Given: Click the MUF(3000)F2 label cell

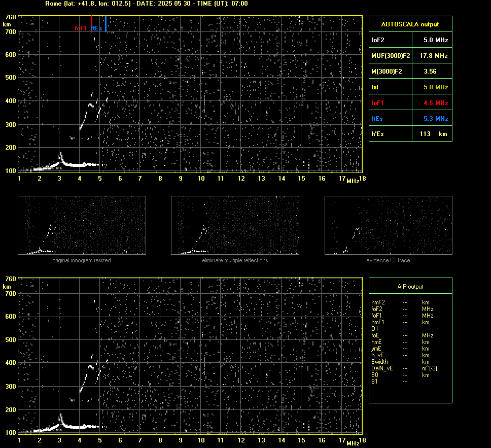Looking at the screenshot, I should tap(391, 56).
